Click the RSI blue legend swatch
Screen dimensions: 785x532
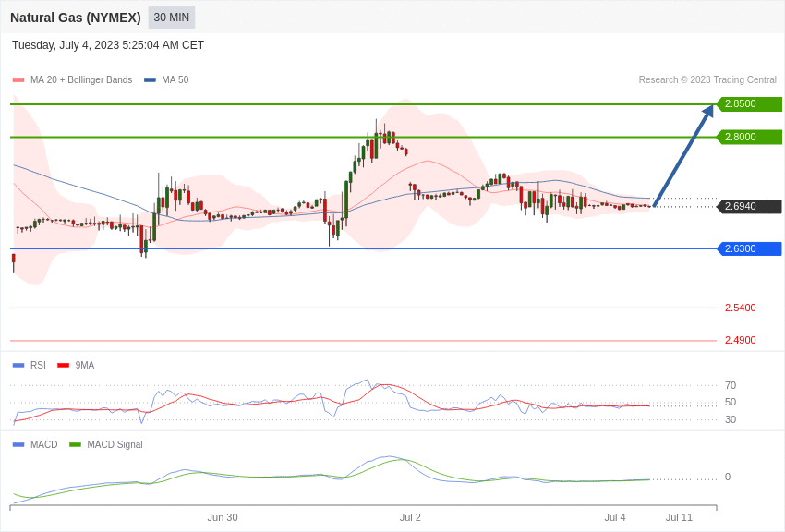click(18, 366)
